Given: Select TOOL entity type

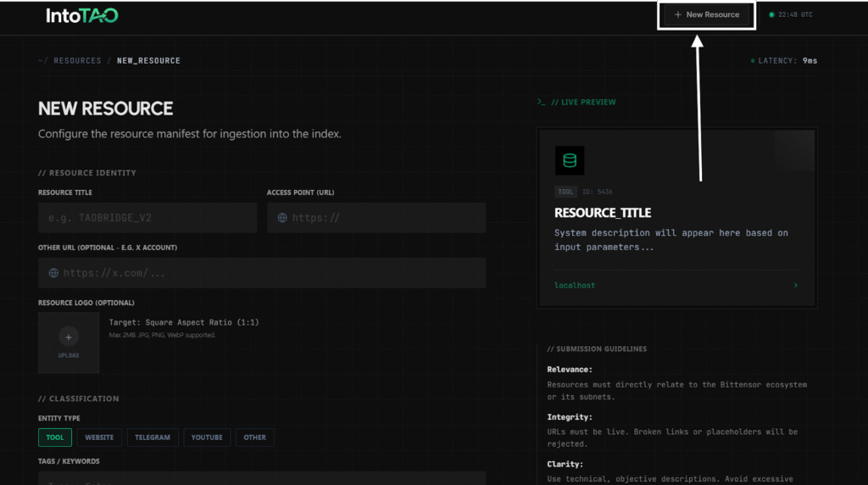Looking at the screenshot, I should tap(54, 438).
